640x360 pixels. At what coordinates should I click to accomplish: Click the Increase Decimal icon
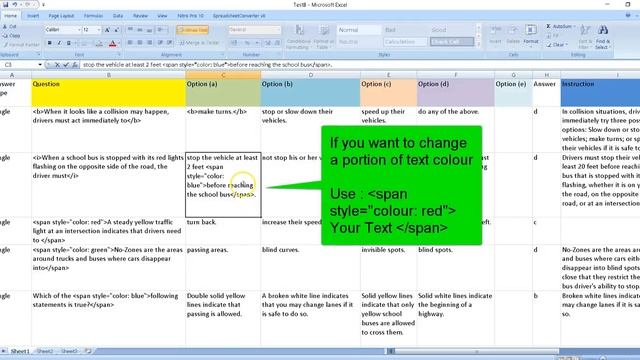pos(268,43)
